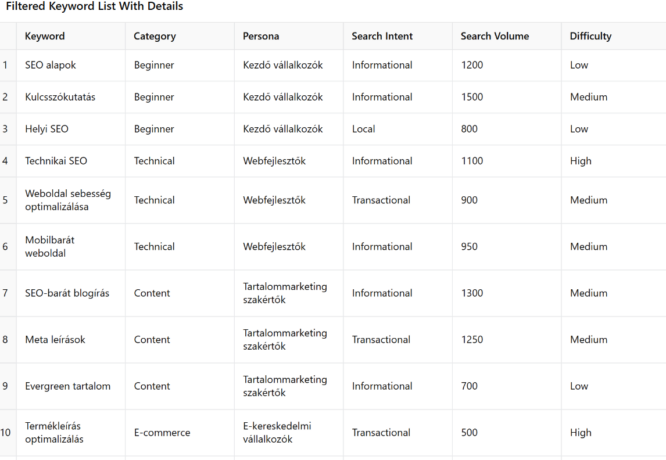
Task: Select the "SEO-barát blogírás" keyword cell
Action: pos(67,293)
